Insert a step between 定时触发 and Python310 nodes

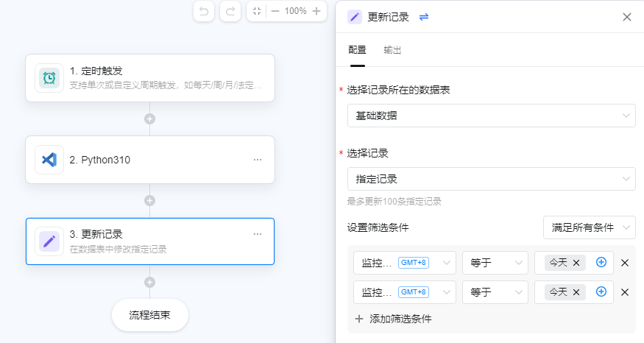149,119
